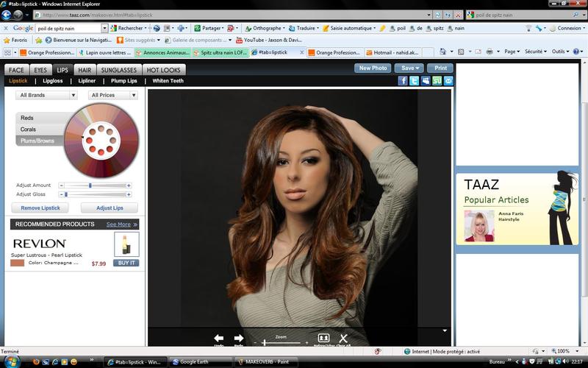The width and height of the screenshot is (588, 368).
Task: Switch to the HAIR tab
Action: tap(84, 70)
